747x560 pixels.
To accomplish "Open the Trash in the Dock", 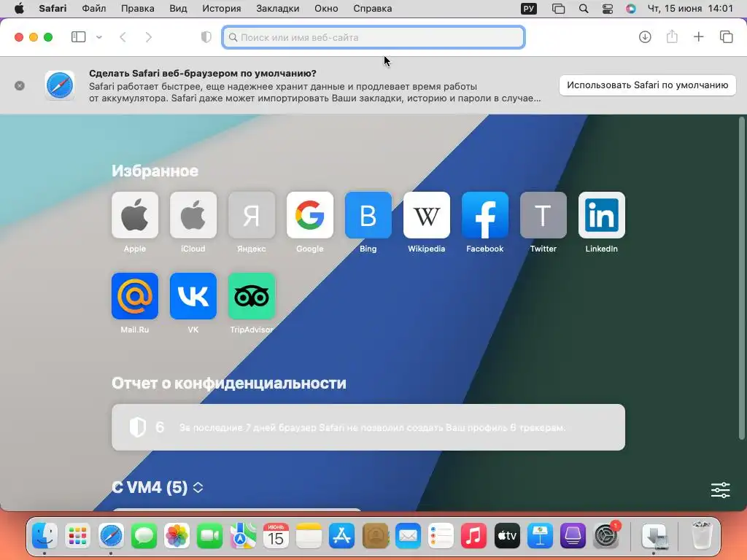I will pos(702,535).
